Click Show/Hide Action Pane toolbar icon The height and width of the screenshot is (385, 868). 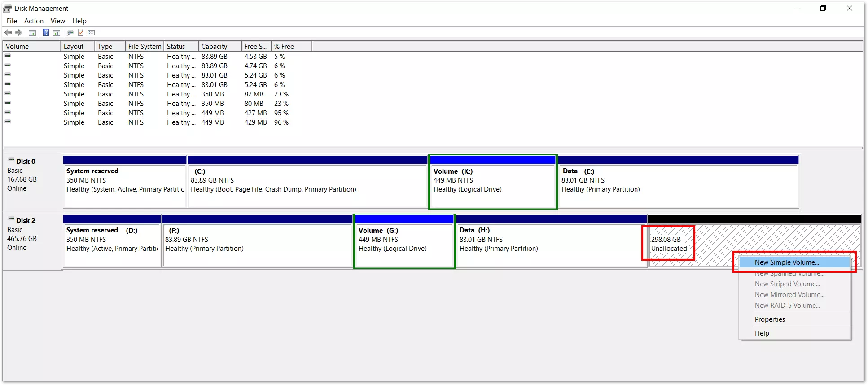coord(57,33)
